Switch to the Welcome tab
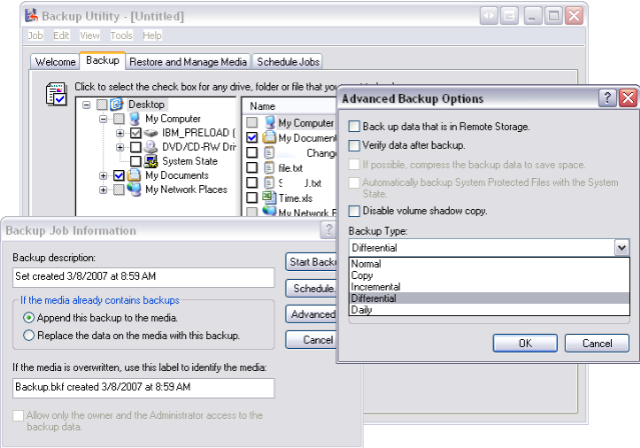This screenshot has height=448, width=640. (x=55, y=62)
